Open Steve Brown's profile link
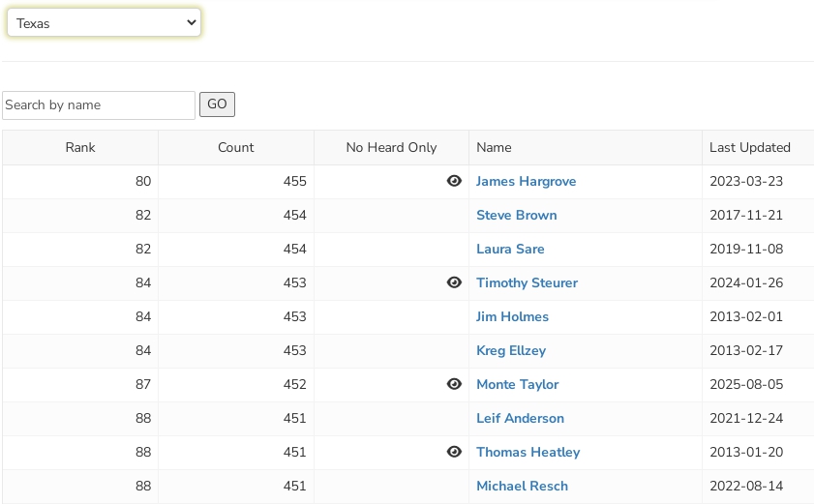The height and width of the screenshot is (504, 814). [516, 216]
